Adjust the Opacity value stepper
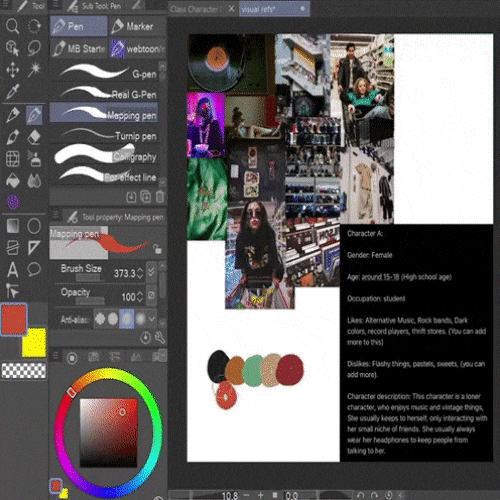 tap(140, 297)
